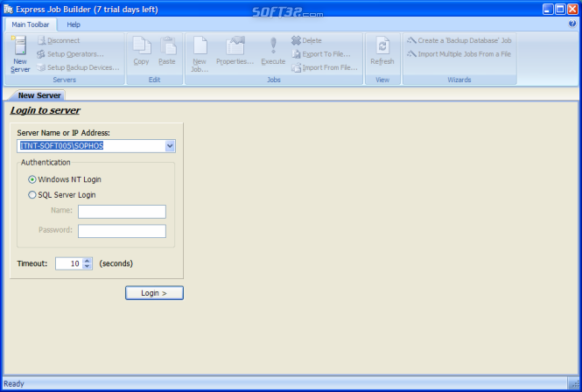Minimize the Express Job Builder window
Viewport: 582px width, 392px height.
click(548, 10)
